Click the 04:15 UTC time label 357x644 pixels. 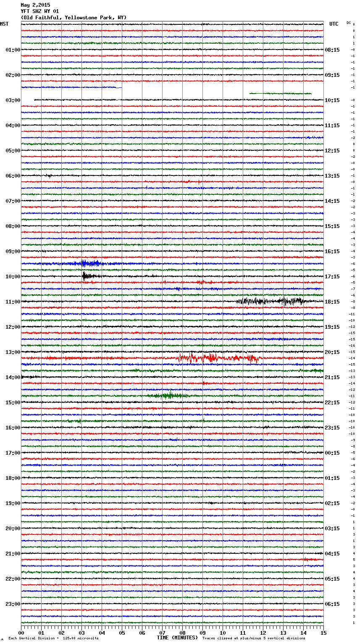coord(332,554)
